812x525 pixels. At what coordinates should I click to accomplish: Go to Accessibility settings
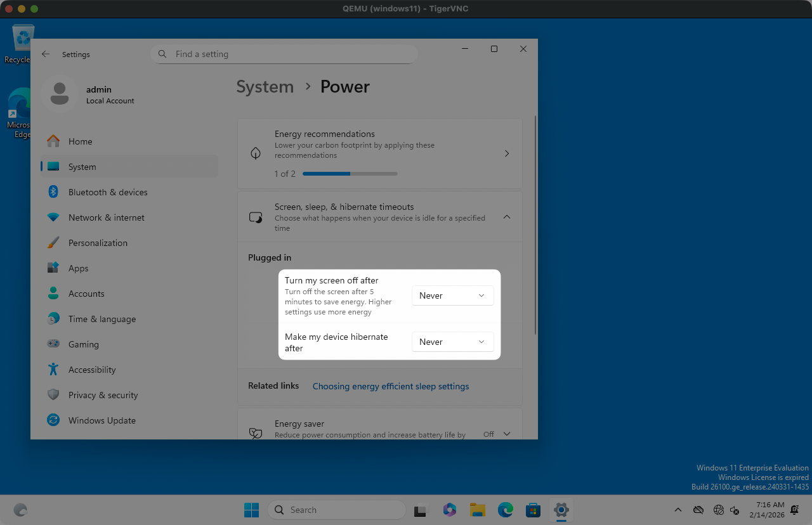[92, 370]
